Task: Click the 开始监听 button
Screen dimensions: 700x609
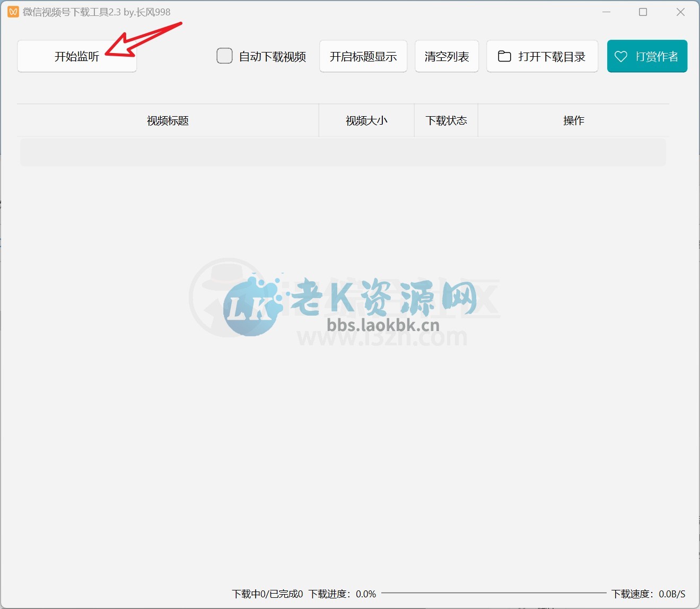Action: click(77, 56)
